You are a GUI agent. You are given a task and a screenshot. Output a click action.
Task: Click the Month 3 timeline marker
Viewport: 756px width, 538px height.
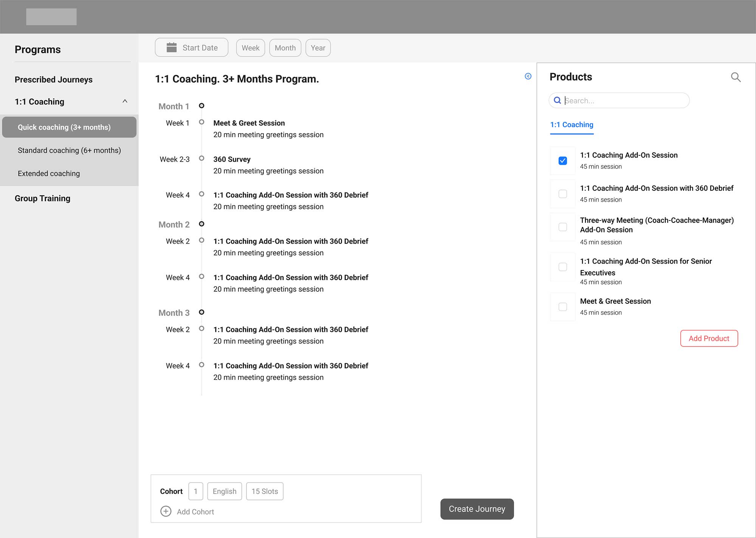point(201,313)
